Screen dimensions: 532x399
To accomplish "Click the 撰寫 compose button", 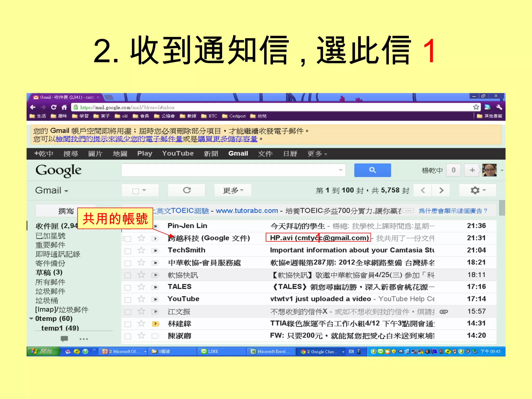I will pyautogui.click(x=65, y=211).
